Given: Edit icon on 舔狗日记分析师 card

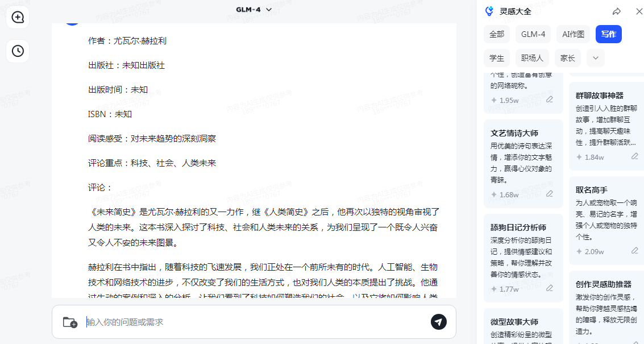Looking at the screenshot, I should pyautogui.click(x=549, y=288).
